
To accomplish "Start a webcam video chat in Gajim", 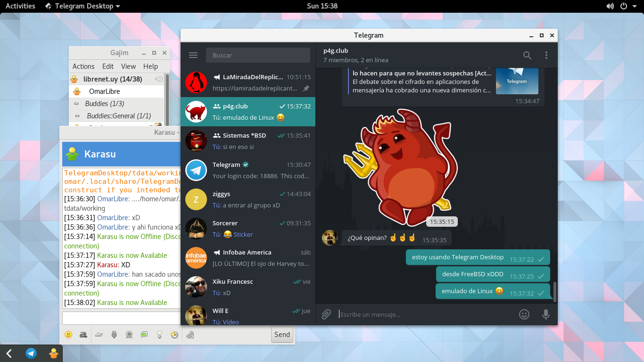I will (129, 335).
